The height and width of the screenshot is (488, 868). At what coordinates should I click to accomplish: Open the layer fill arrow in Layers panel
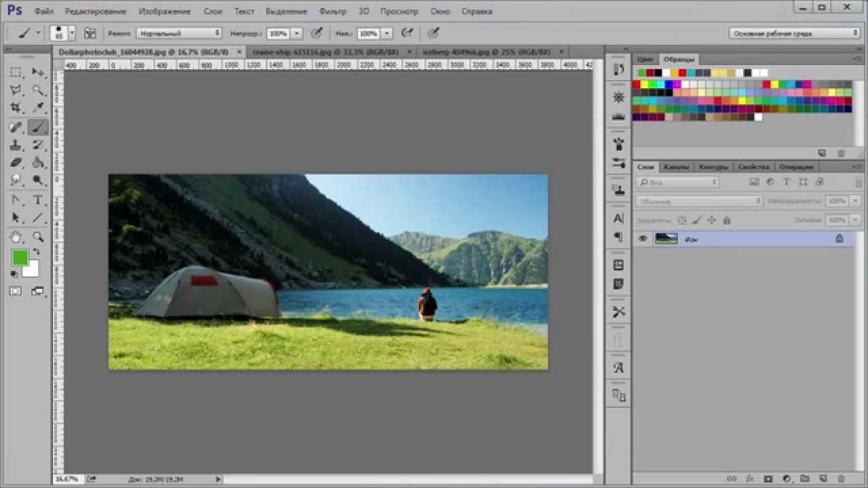(x=854, y=220)
